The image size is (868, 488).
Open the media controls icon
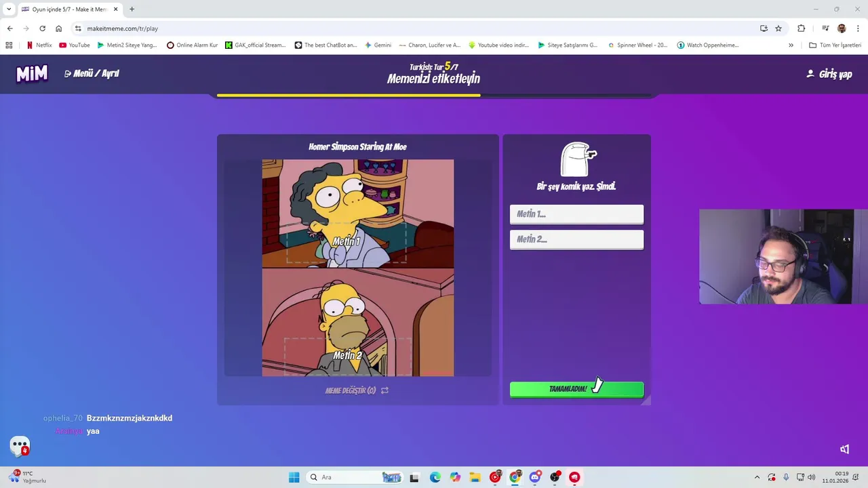pos(825,28)
